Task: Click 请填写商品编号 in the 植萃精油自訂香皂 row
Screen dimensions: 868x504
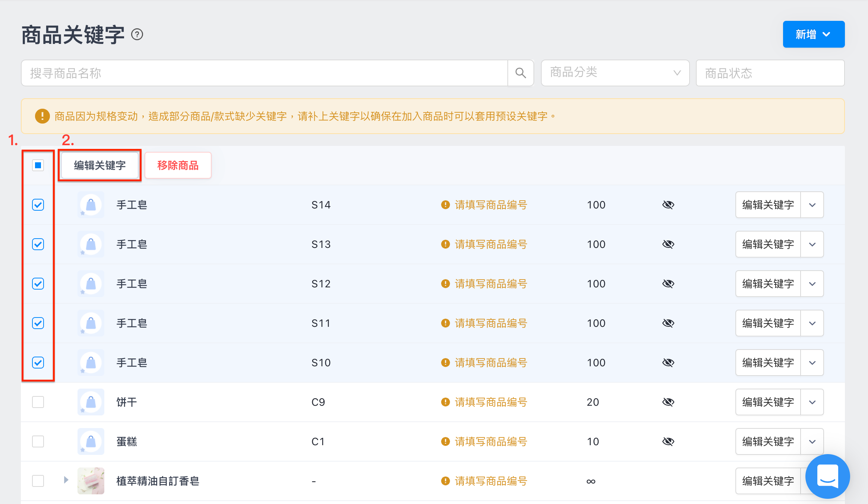Action: point(491,481)
